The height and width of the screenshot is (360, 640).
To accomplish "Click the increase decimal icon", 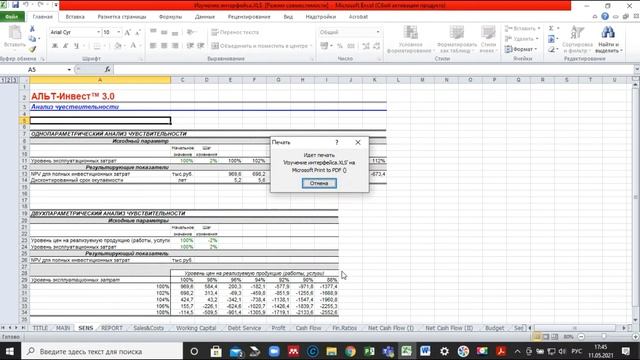I will [x=366, y=46].
